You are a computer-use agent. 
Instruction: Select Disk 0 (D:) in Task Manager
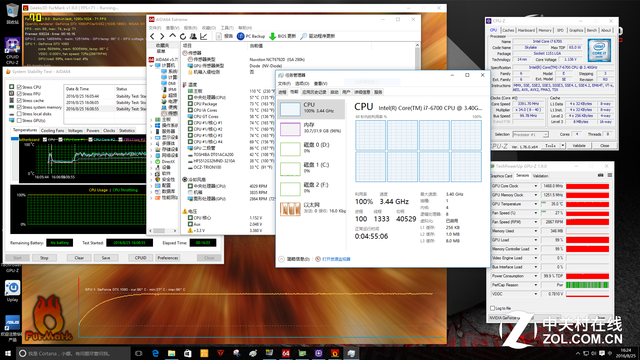311,149
